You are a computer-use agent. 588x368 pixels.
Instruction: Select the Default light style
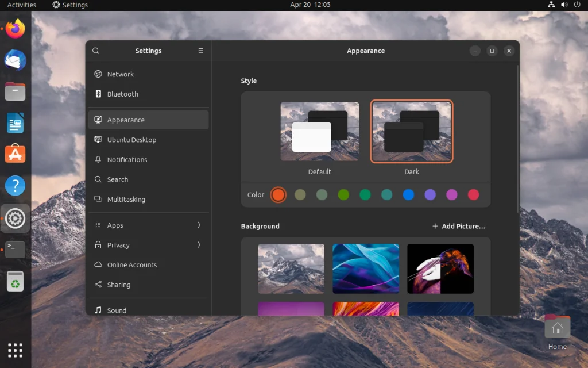coord(320,132)
